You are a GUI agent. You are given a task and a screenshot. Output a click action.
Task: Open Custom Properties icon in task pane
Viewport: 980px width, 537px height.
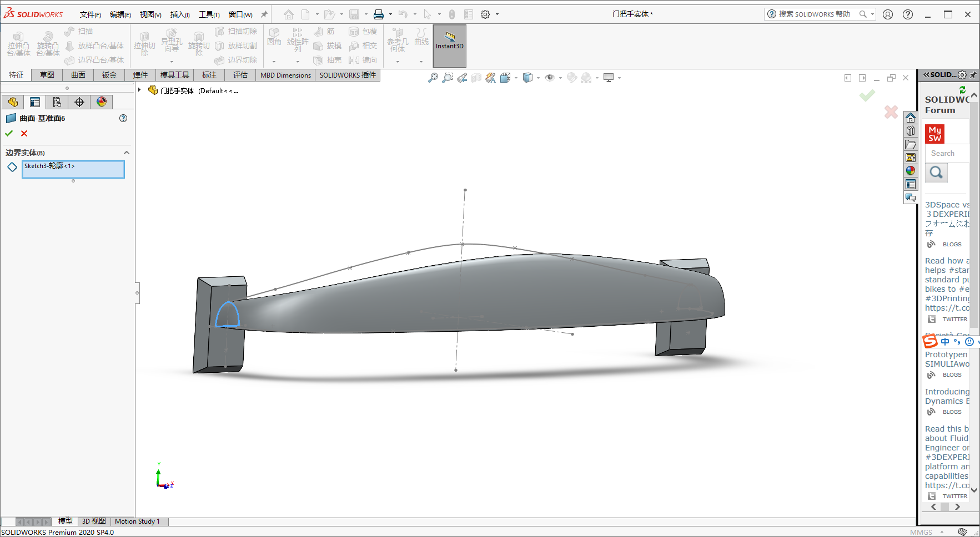click(911, 184)
